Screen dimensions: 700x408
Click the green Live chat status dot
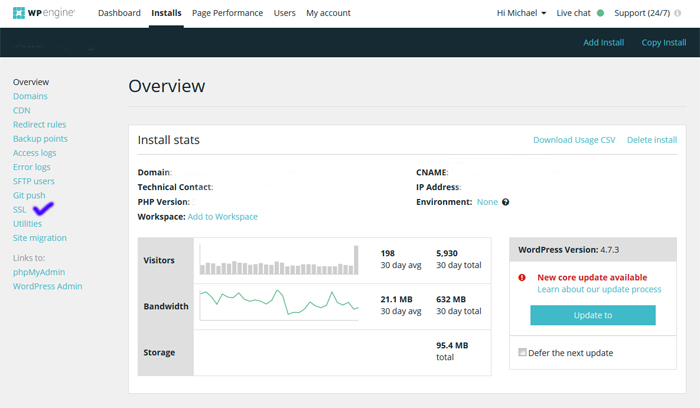pyautogui.click(x=600, y=13)
